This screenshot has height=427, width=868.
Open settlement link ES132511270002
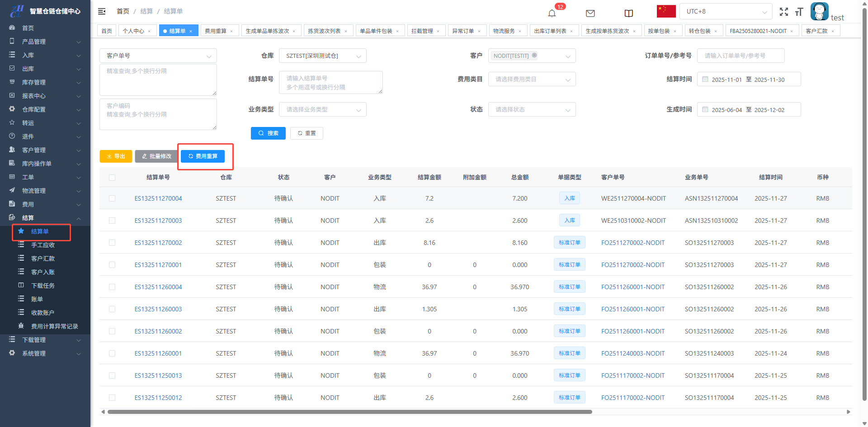[158, 243]
